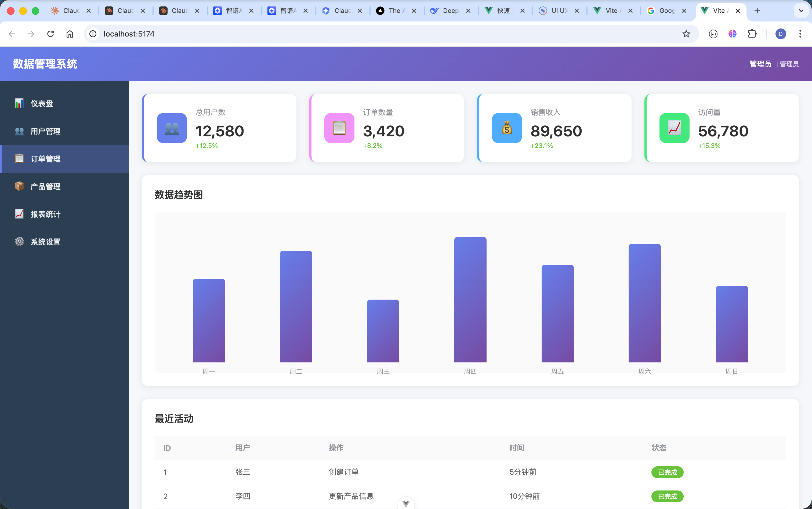The image size is (812, 509).
Task: Open 系统设置 using the gear icon
Action: 19,241
